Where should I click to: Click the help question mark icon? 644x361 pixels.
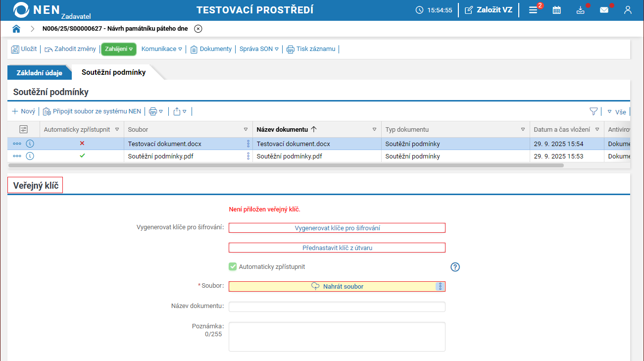click(x=455, y=267)
